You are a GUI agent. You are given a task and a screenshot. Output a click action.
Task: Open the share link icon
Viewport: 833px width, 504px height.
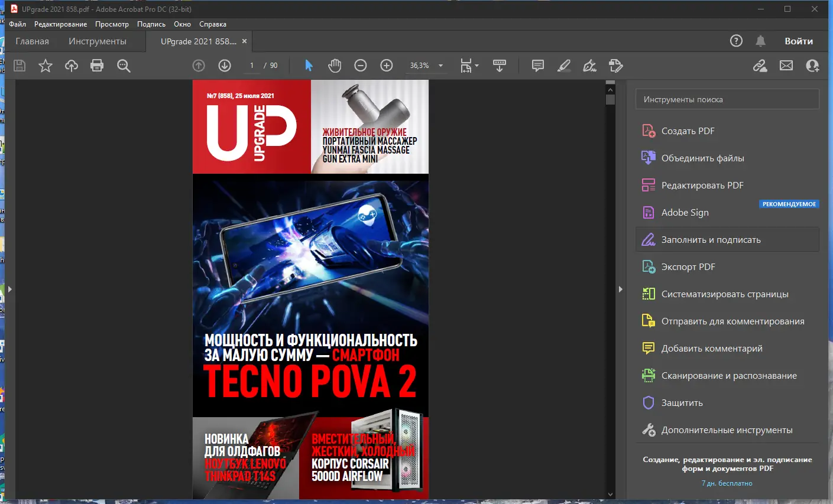tap(760, 66)
